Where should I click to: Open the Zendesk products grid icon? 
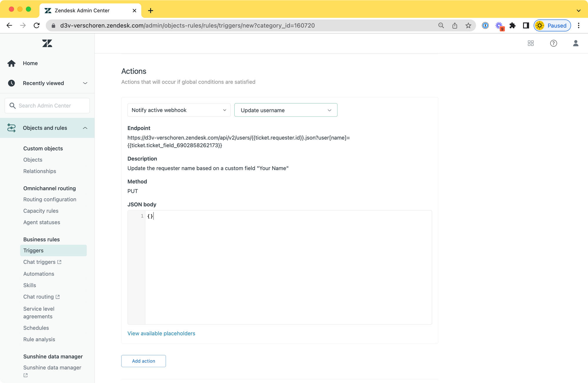point(531,44)
